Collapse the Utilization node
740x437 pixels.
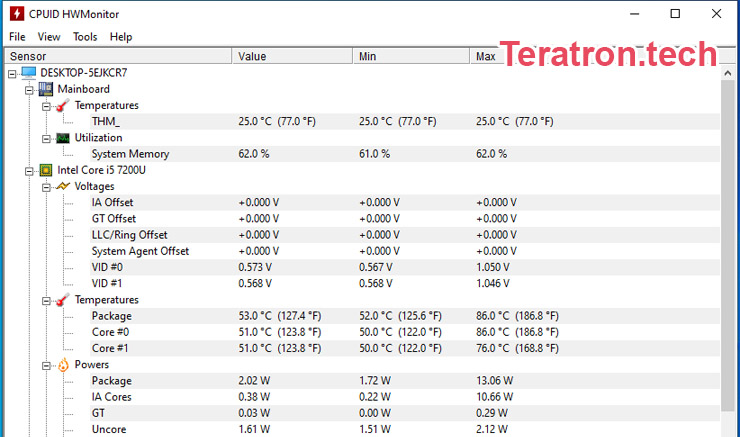(46, 139)
